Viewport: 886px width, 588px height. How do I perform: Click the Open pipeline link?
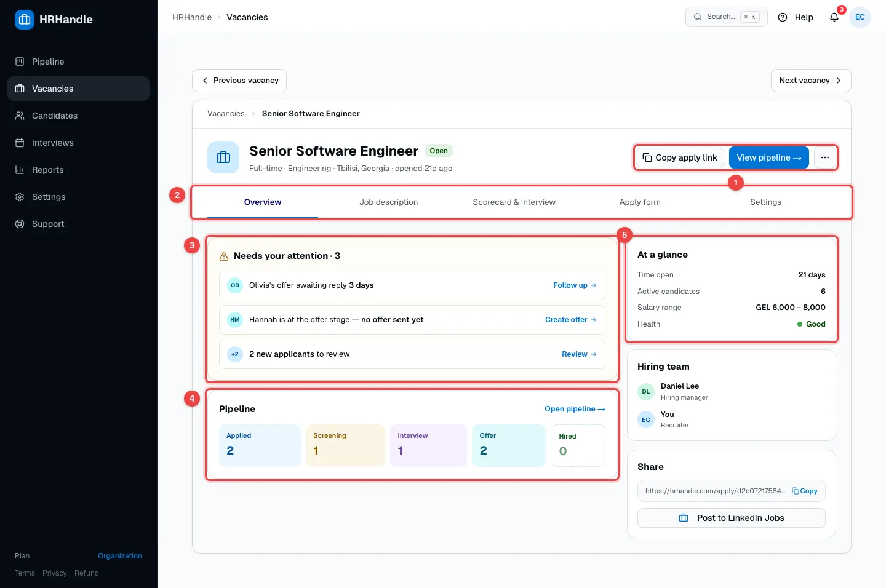pyautogui.click(x=575, y=409)
